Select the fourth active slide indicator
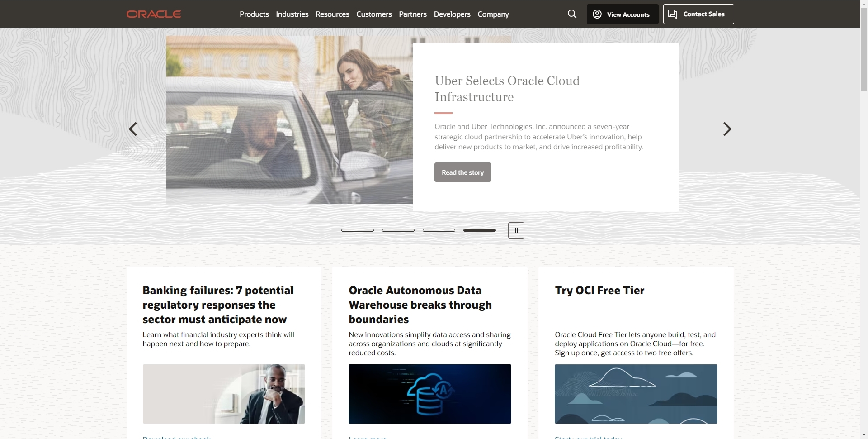Image resolution: width=868 pixels, height=439 pixels. [x=480, y=230]
